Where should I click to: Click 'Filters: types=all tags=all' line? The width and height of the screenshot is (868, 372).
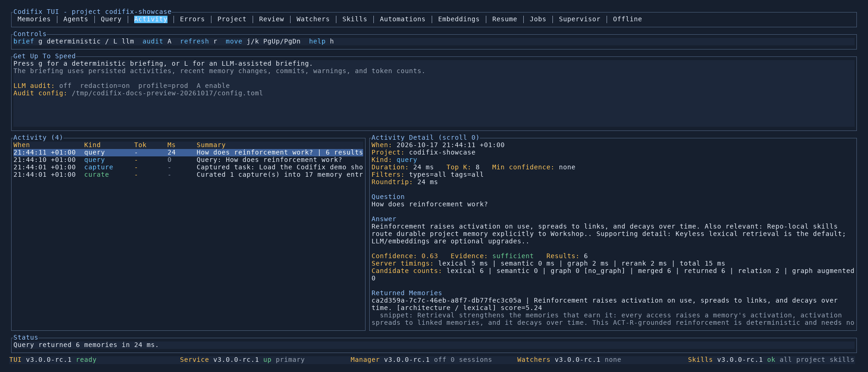[x=428, y=174]
